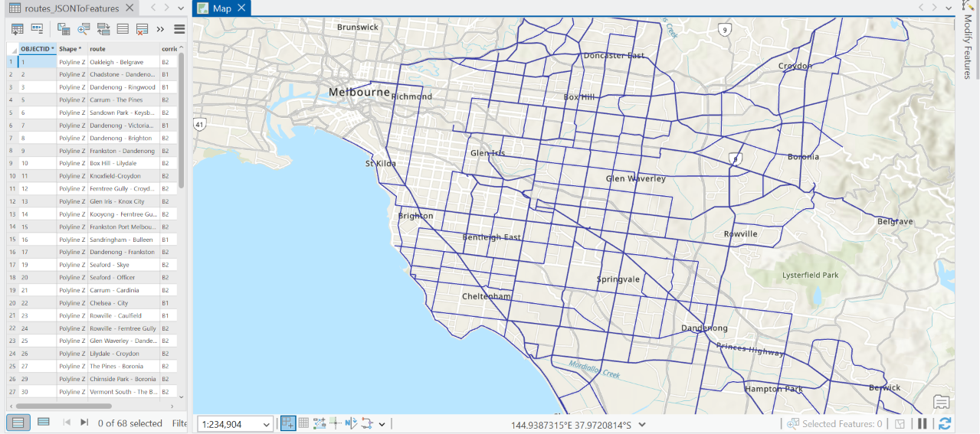The image size is (980, 434).
Task: Select row header number 10
Action: [x=12, y=175]
